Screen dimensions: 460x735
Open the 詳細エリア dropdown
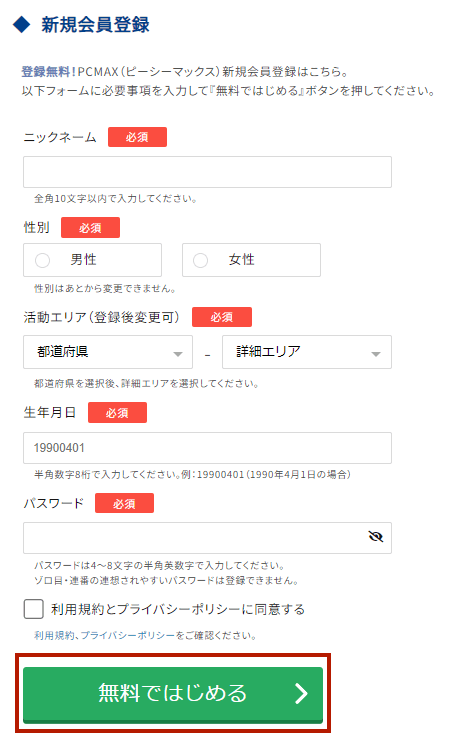(307, 352)
